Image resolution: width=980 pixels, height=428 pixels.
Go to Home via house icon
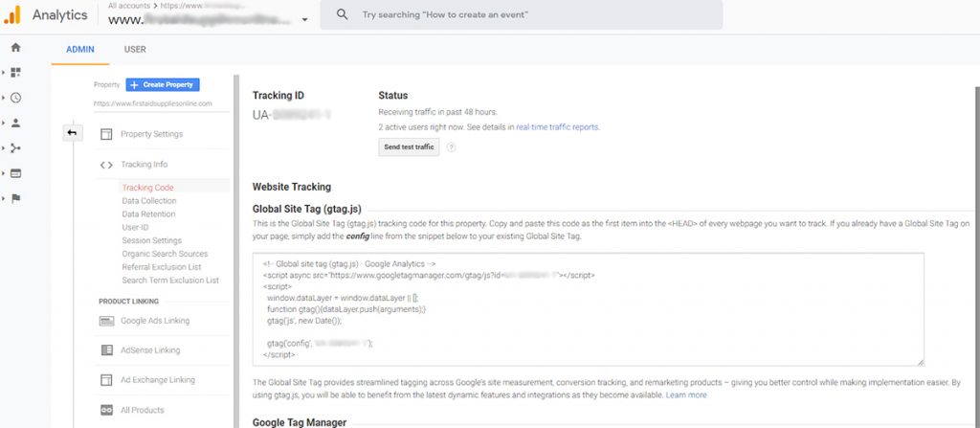tap(16, 48)
